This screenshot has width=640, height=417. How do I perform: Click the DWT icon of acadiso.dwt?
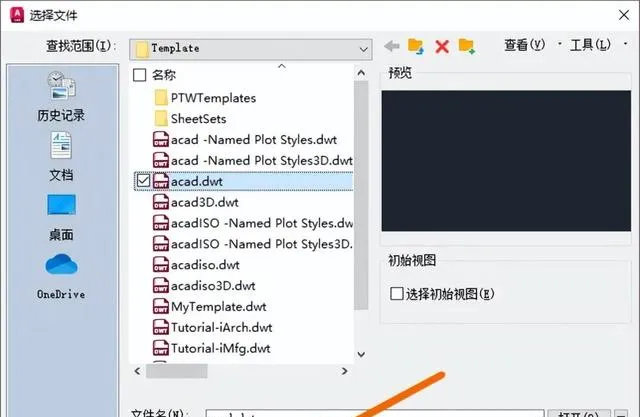(x=161, y=264)
